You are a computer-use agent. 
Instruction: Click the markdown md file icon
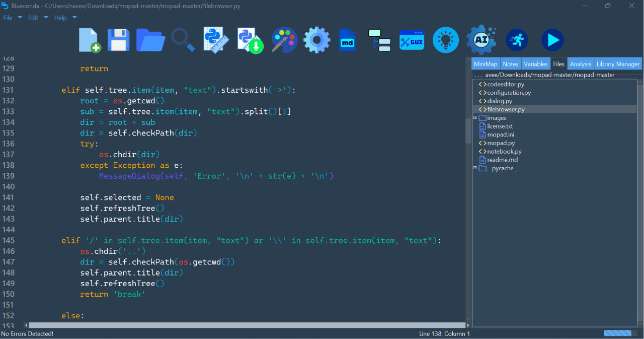point(348,40)
